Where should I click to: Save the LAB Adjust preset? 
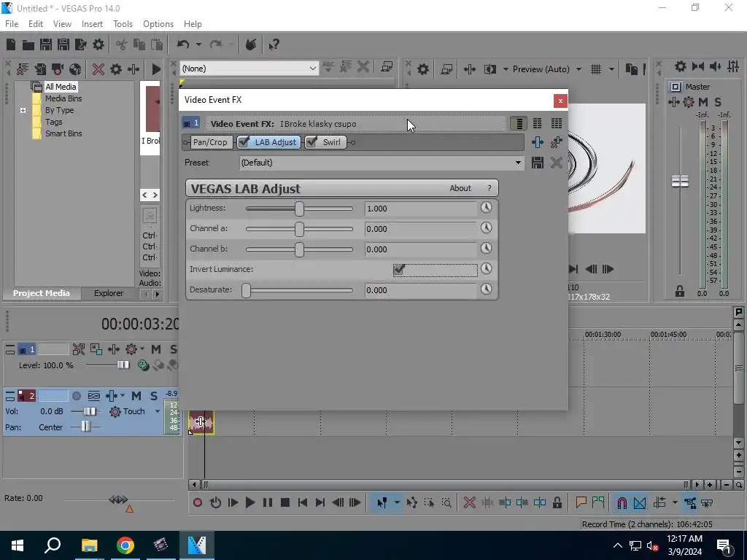538,163
